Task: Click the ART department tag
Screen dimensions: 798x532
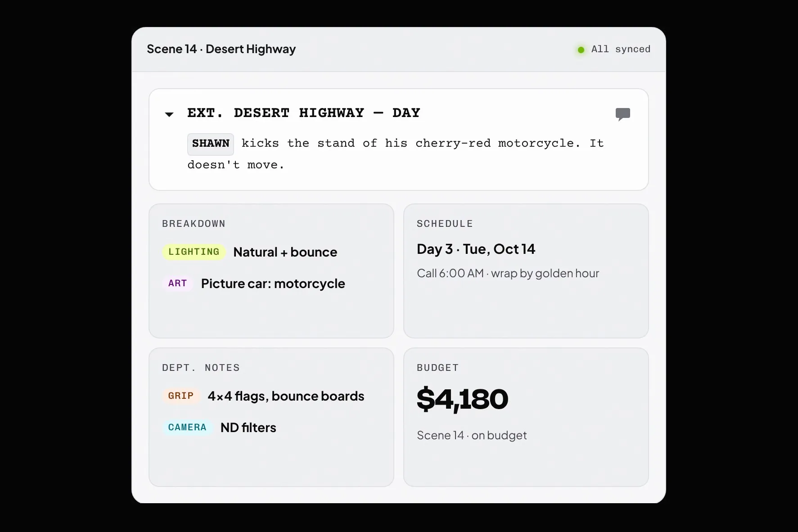Action: click(x=177, y=284)
